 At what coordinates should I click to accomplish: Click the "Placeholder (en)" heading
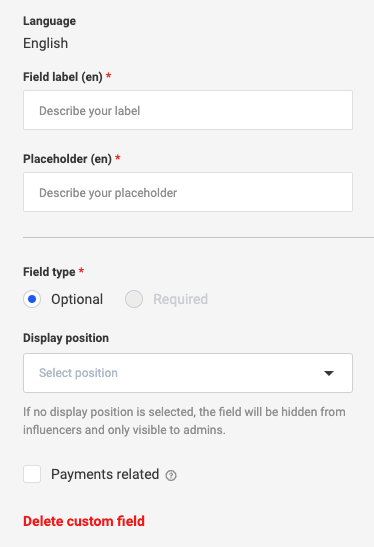(x=67, y=159)
